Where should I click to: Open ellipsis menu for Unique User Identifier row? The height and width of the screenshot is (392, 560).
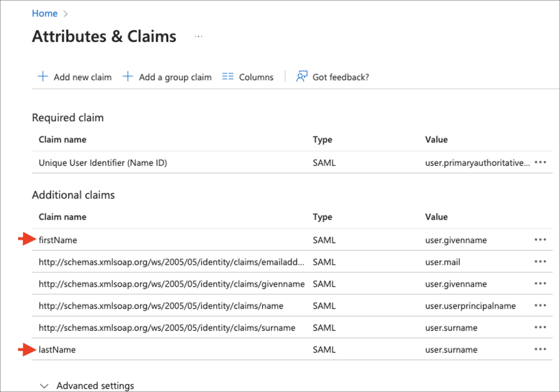(540, 163)
